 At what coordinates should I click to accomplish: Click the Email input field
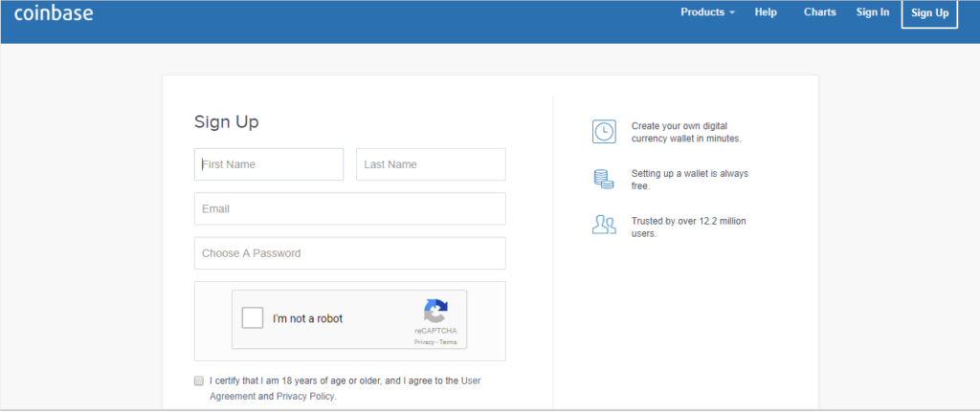pos(350,208)
